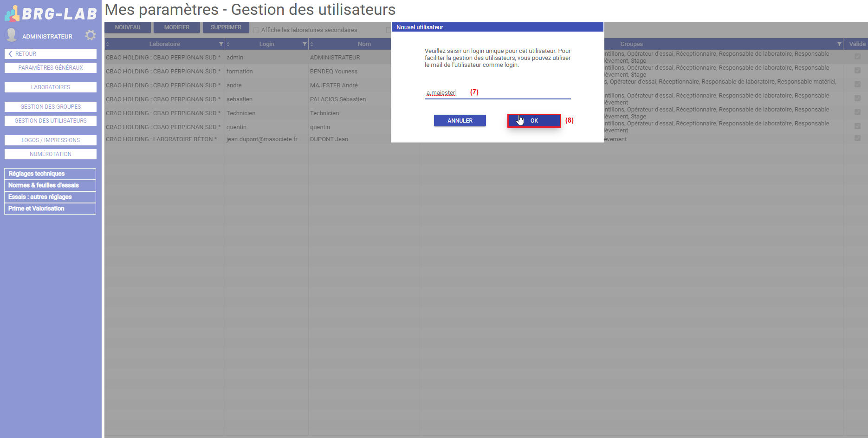
Task: Toggle Valide checkbox for admin row
Action: pyautogui.click(x=857, y=57)
